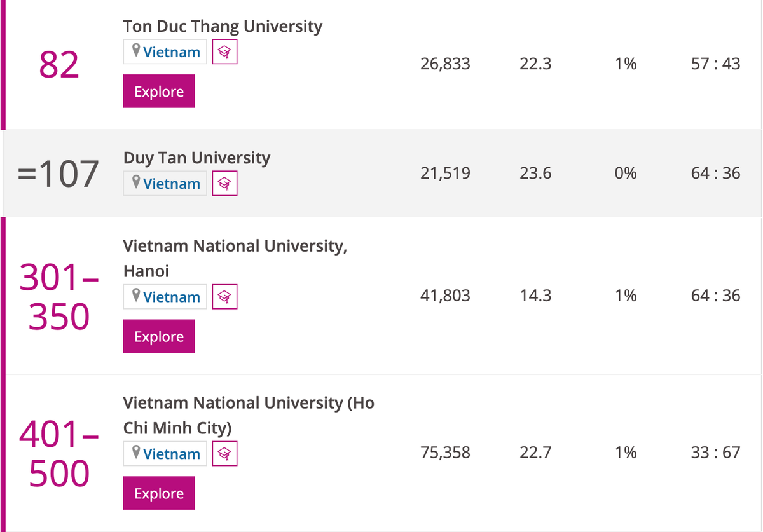This screenshot has height=532, width=763.
Task: Click graduation cap icon for Ton Duc Thang University
Action: coord(224,52)
